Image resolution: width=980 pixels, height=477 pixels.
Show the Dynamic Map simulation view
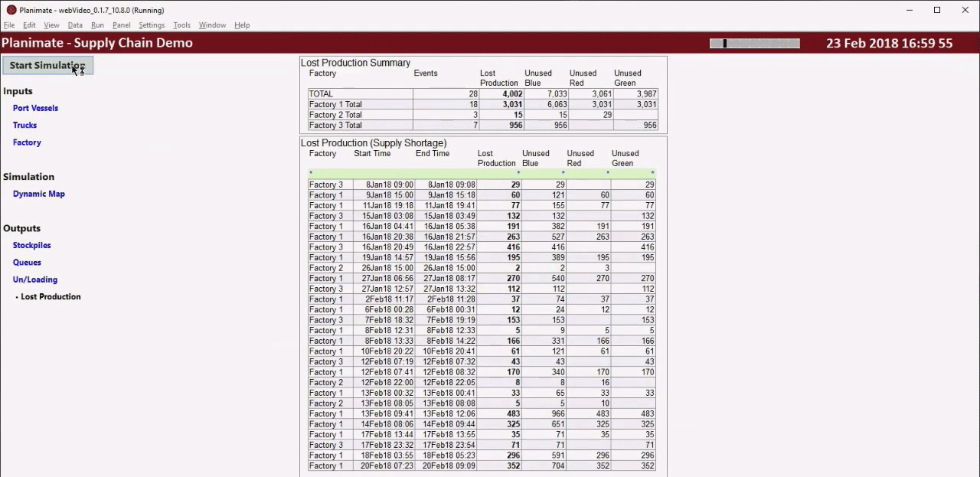click(38, 194)
